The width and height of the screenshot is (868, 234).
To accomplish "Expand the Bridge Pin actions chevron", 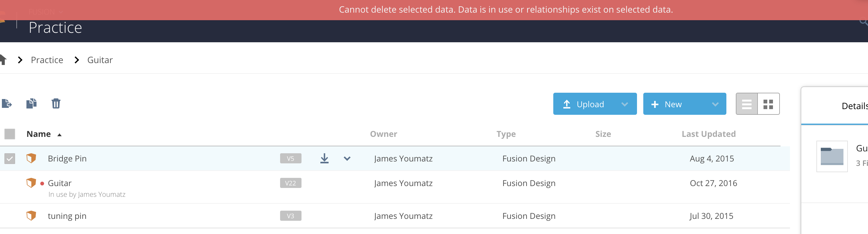I will (347, 158).
